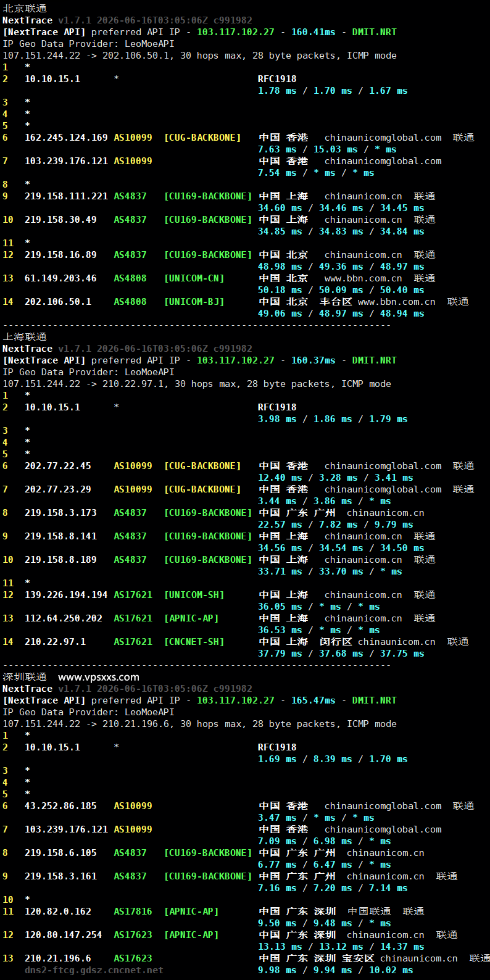The image size is (490, 980).
Task: Click hop IP 43.252.86.185
Action: (x=60, y=806)
